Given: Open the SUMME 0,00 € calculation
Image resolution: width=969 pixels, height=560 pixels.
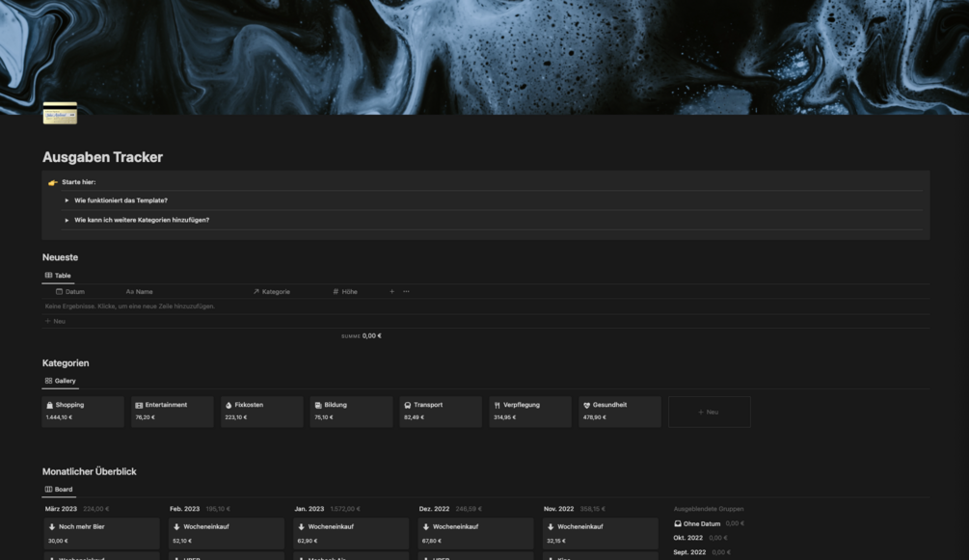Looking at the screenshot, I should click(362, 335).
